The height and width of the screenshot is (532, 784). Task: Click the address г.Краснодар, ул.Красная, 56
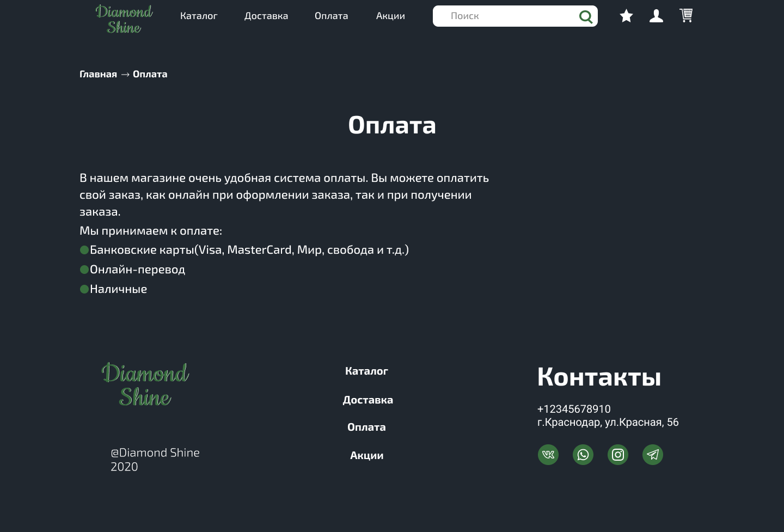tap(608, 422)
